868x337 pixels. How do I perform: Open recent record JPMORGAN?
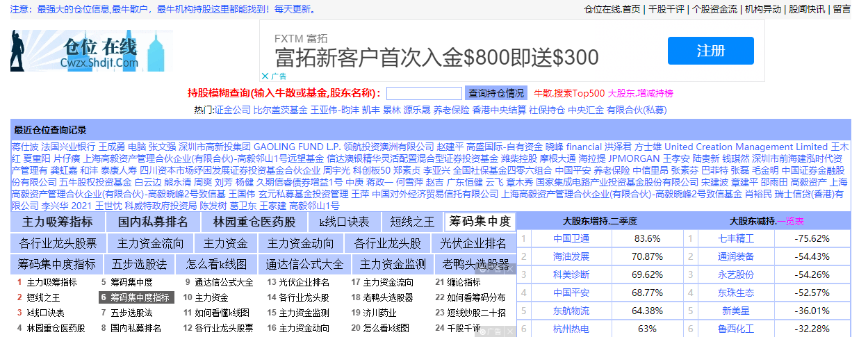[x=634, y=158]
